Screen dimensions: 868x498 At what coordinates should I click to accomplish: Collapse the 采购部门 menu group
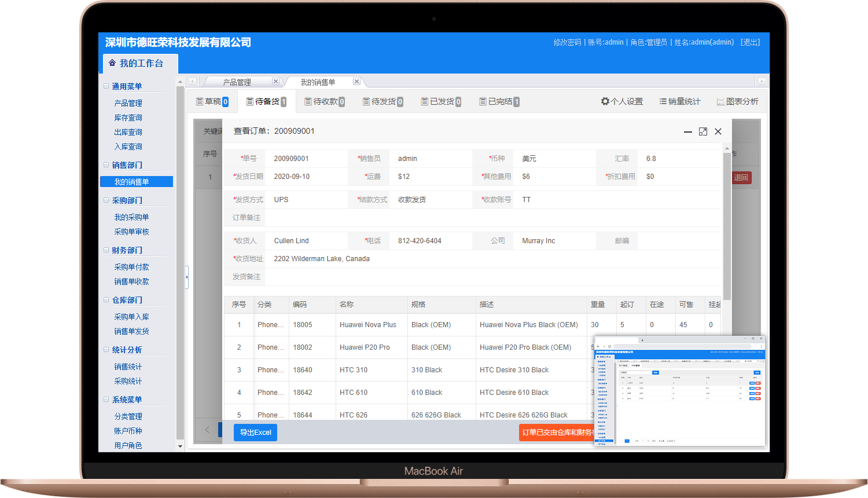[x=106, y=200]
